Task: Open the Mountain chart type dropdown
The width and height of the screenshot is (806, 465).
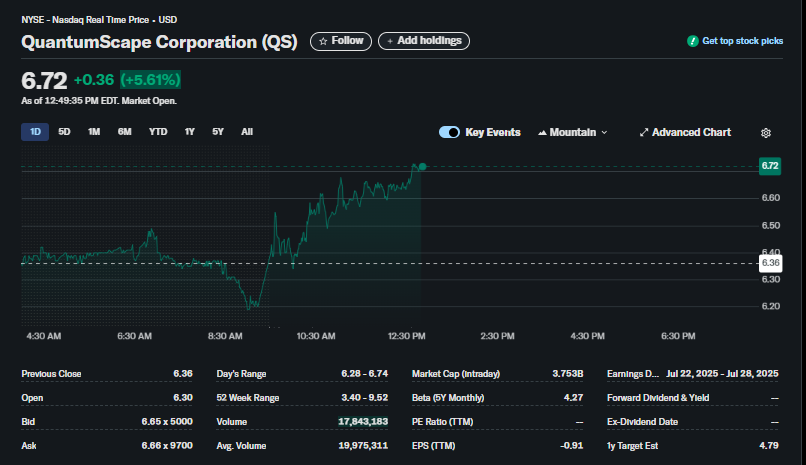Action: tap(573, 133)
